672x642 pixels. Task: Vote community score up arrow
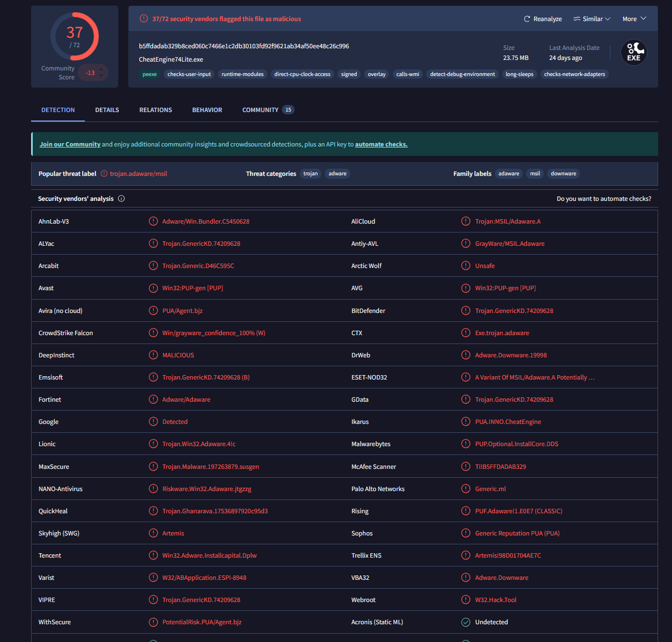[102, 69]
